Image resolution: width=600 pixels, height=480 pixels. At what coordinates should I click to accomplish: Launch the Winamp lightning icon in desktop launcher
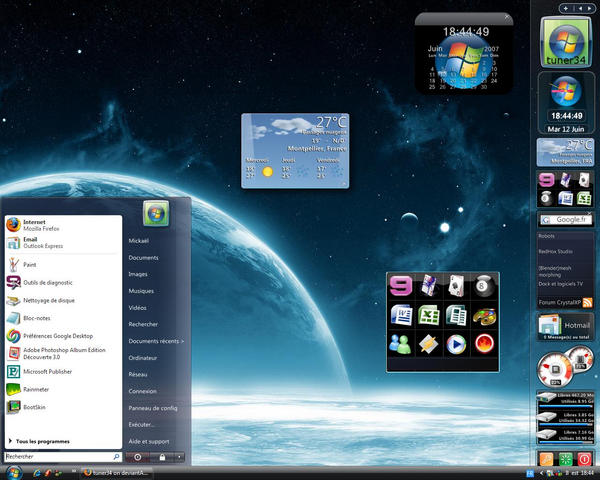[429, 344]
